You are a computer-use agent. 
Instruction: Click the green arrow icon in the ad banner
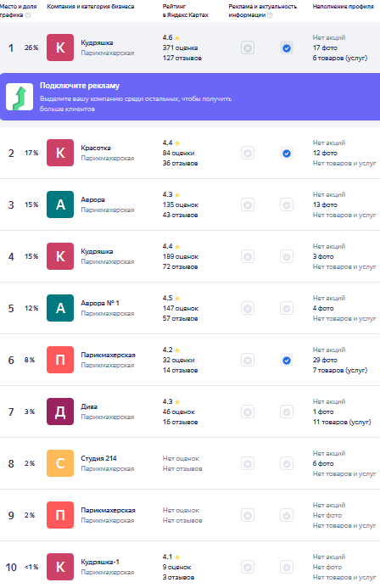(x=20, y=97)
